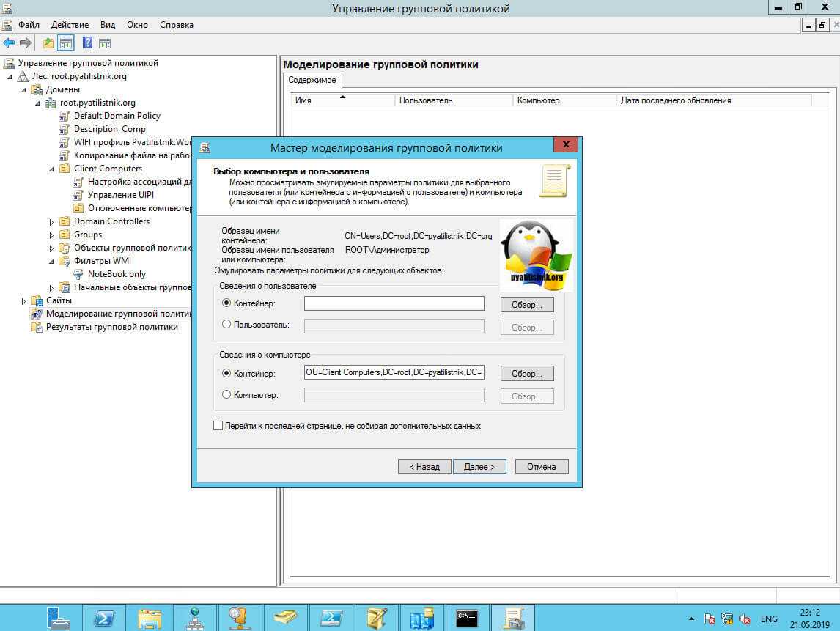Viewport: 840px width, 631px height.
Task: Open the Вид menu
Action: coord(108,25)
